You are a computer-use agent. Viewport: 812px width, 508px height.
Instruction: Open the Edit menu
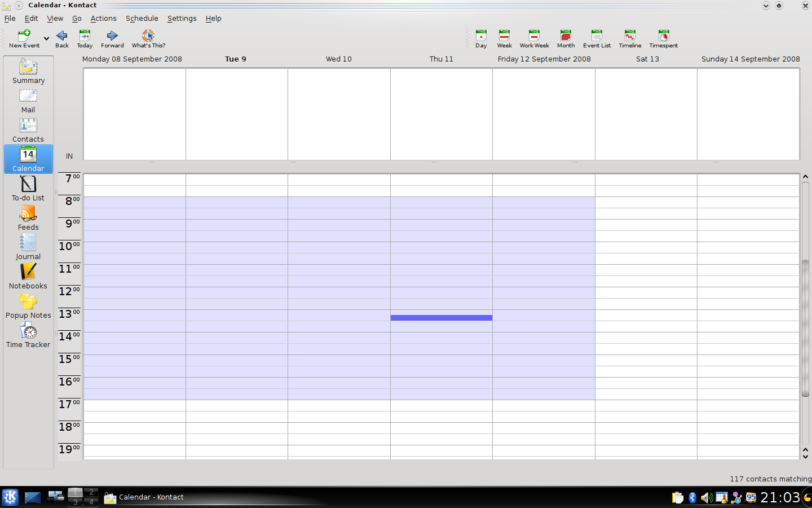[x=32, y=18]
